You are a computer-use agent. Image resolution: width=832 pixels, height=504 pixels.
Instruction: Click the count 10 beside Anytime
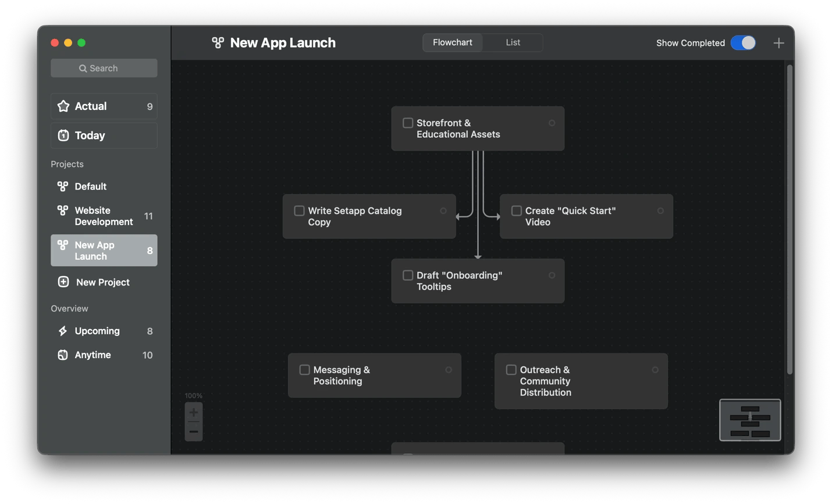click(x=148, y=355)
